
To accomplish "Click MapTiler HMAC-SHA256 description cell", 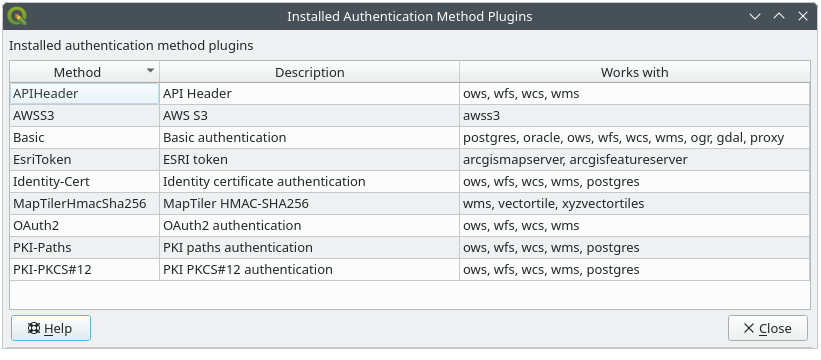I will [309, 204].
